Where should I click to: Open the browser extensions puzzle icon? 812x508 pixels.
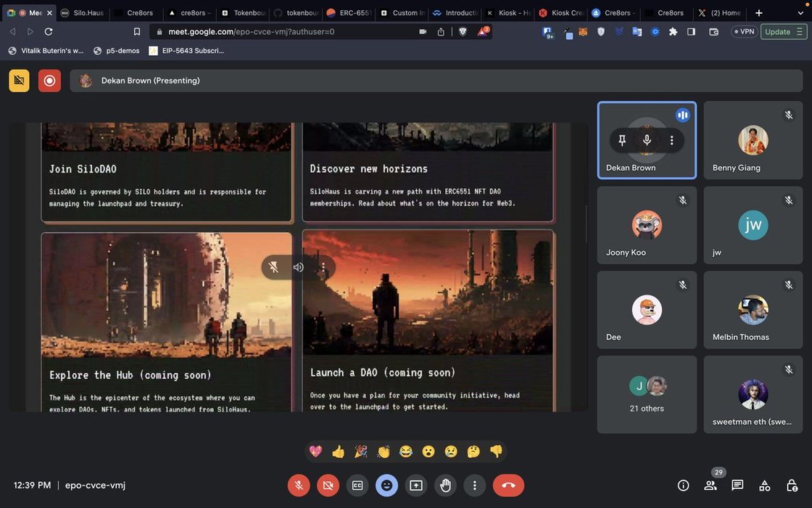point(674,32)
